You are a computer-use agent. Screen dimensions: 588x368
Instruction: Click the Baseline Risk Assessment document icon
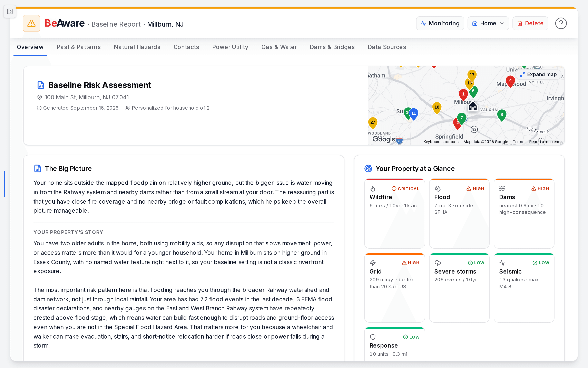[41, 85]
